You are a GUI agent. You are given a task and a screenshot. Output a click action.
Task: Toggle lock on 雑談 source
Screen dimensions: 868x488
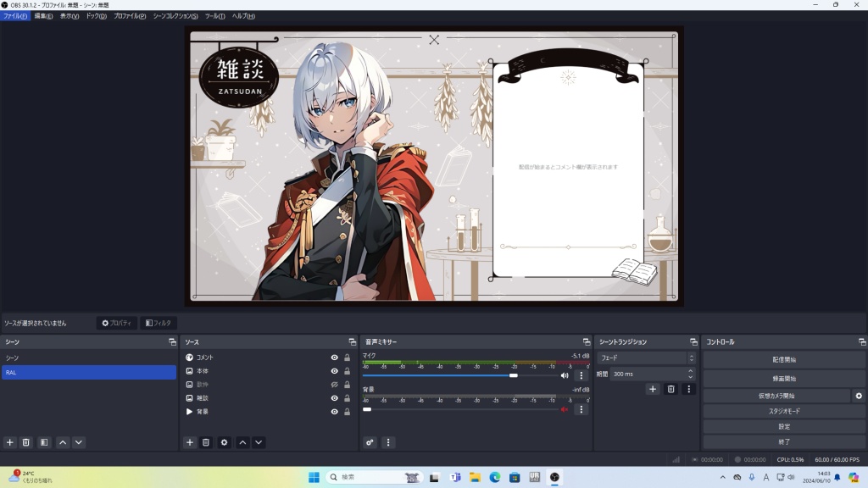coord(347,398)
